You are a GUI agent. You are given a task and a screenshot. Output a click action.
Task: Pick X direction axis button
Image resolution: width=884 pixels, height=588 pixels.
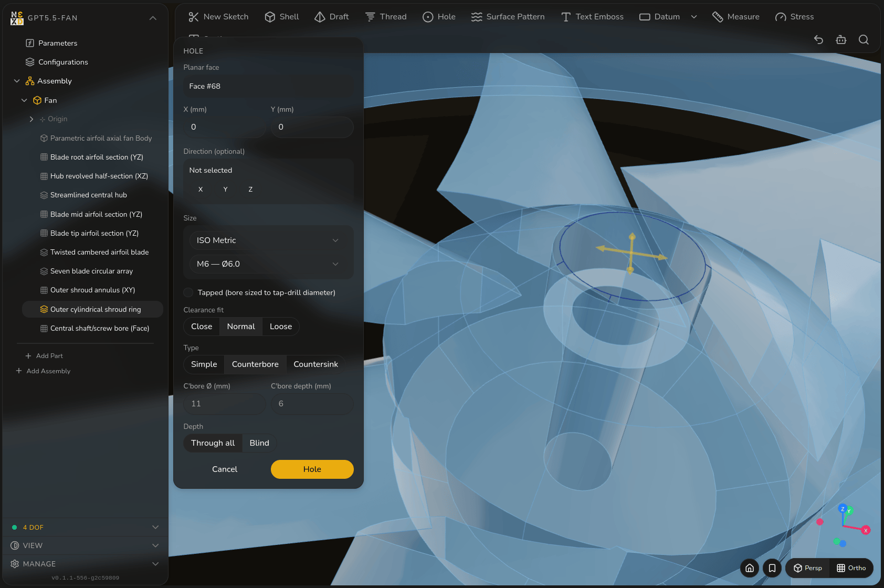(201, 190)
